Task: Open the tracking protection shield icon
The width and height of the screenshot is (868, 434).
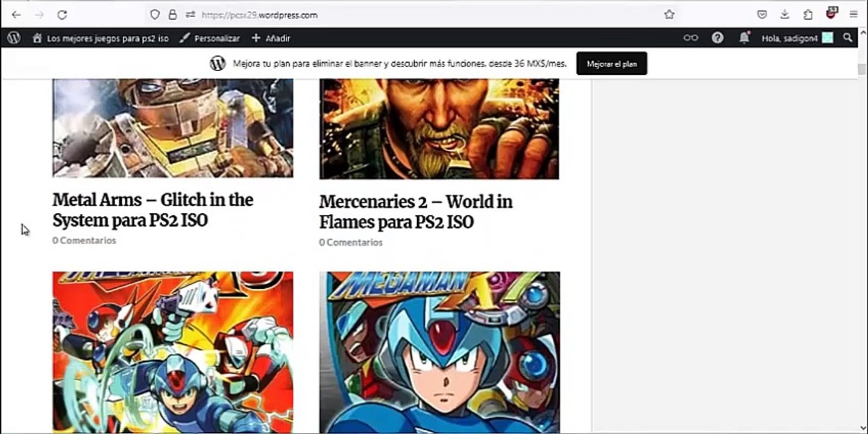Action: [x=155, y=15]
